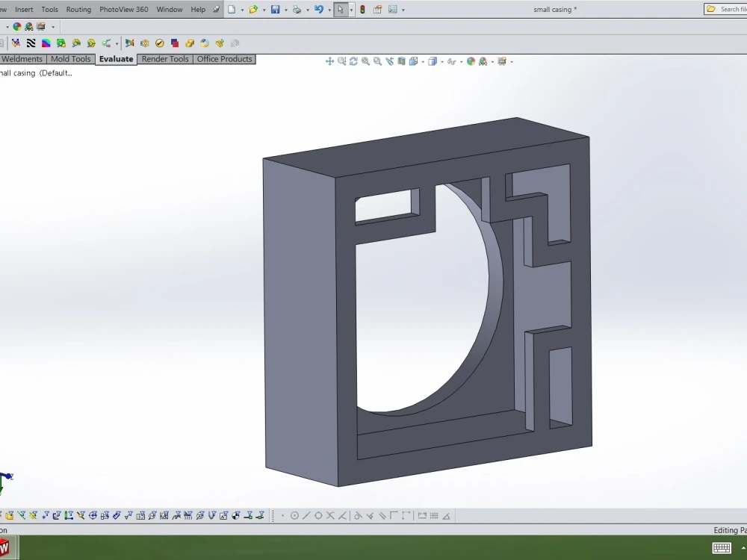
Task: Click the View Orientation cube icon
Action: point(413,61)
